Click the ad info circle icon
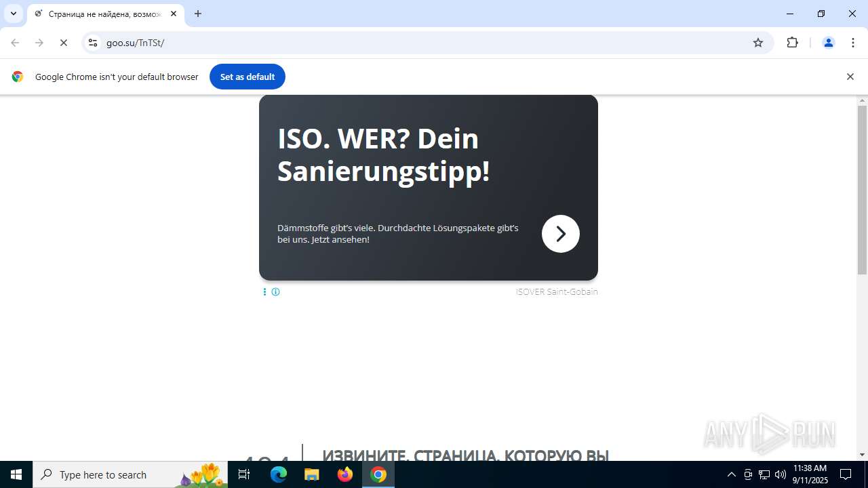The image size is (868, 488). point(275,292)
